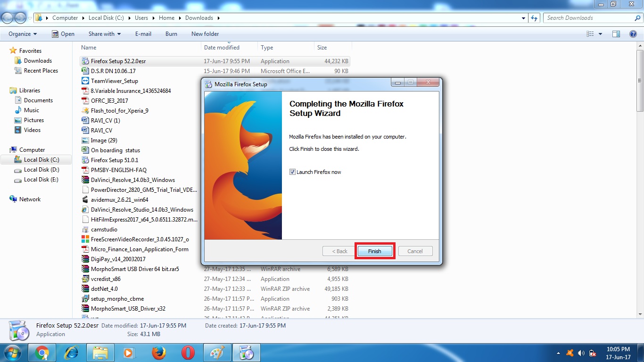Sort files by the Size column header
644x362 pixels.
coord(333,48)
